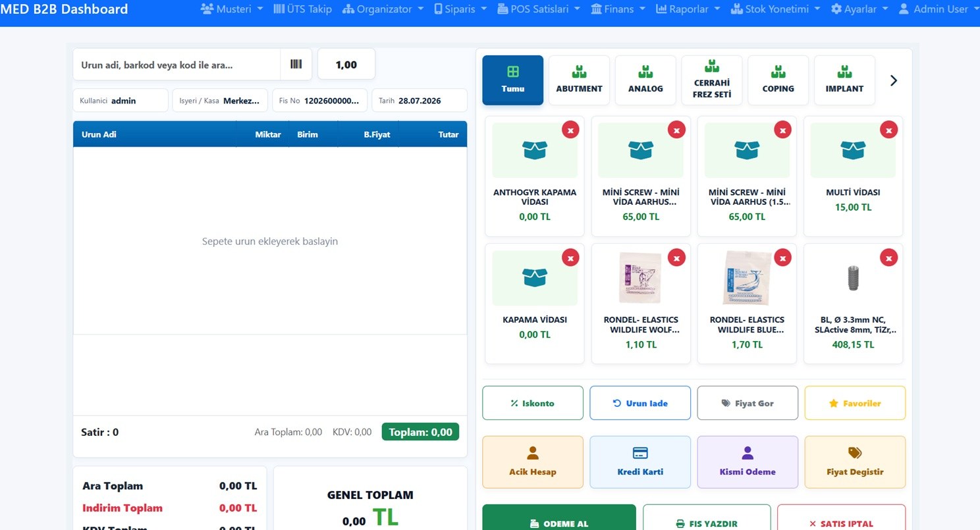Click the 408,15 TL implant price
This screenshot has height=530, width=980.
click(853, 344)
